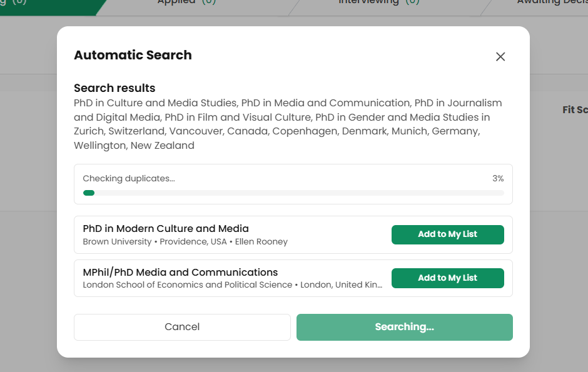Click the Checking duplicates progress bar
This screenshot has width=588, height=372.
[293, 193]
